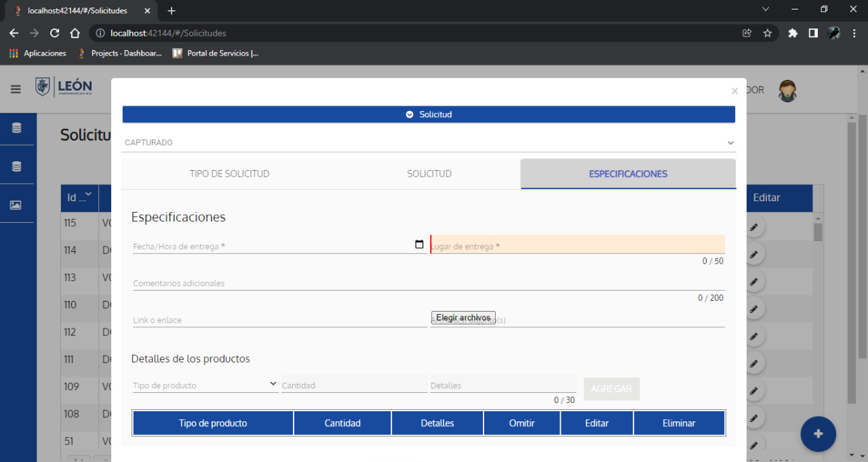Open the Projects Dashboard bookmark
The width and height of the screenshot is (868, 462).
(119, 53)
